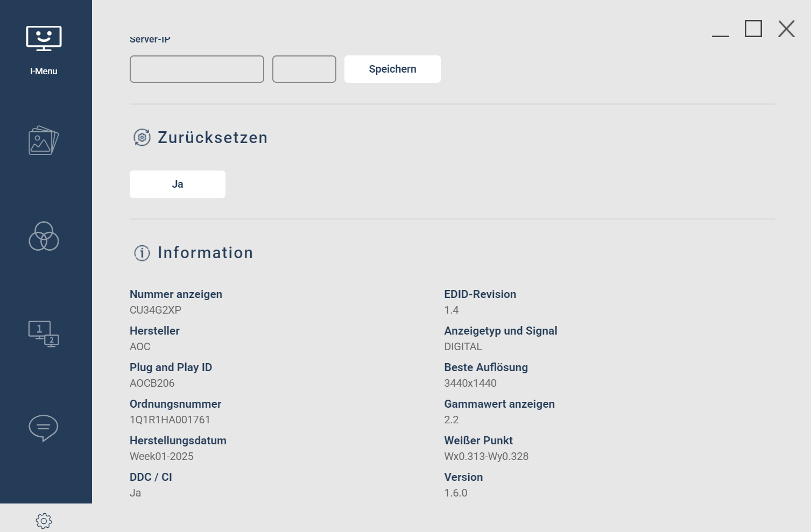This screenshot has width=811, height=532.
Task: Click the Ordnungsnummer label
Action: tap(175, 404)
